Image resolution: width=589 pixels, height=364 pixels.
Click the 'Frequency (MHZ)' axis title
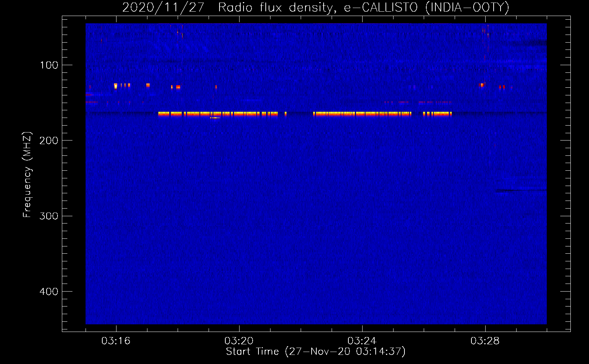[27, 175]
